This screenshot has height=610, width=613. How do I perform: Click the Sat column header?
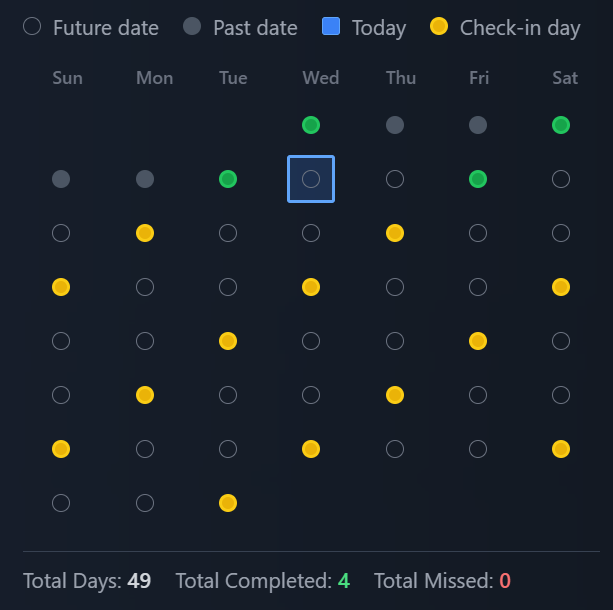[x=565, y=78]
